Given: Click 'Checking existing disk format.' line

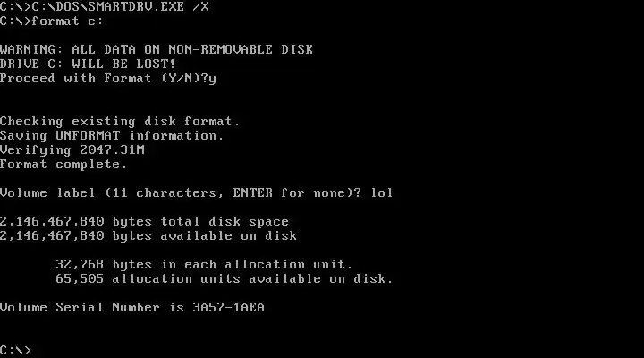Looking at the screenshot, I should click(120, 121).
